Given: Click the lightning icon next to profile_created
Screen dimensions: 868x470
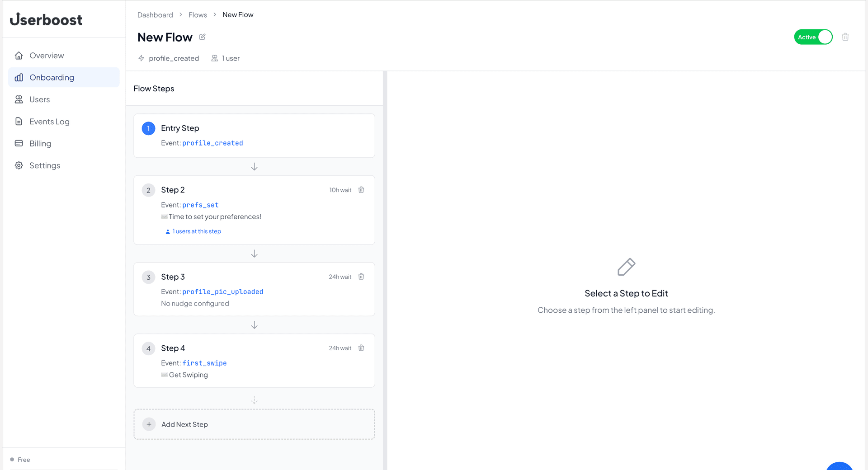Looking at the screenshot, I should pyautogui.click(x=141, y=58).
